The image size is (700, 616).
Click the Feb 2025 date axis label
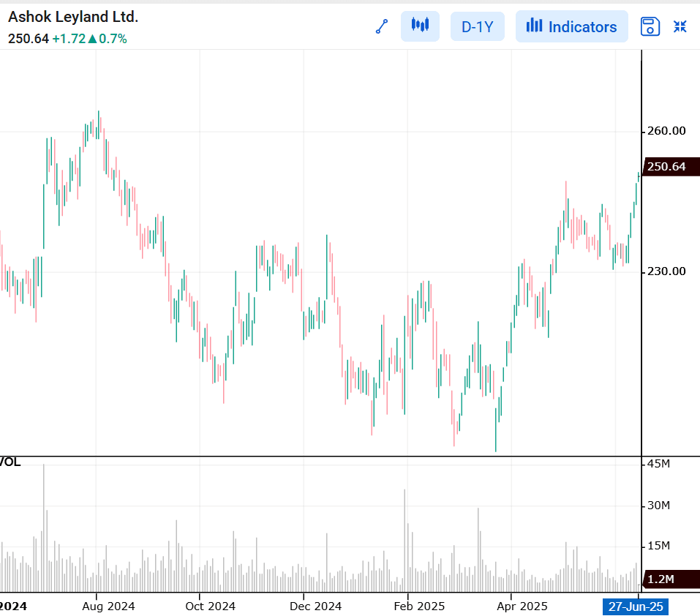[x=419, y=606]
